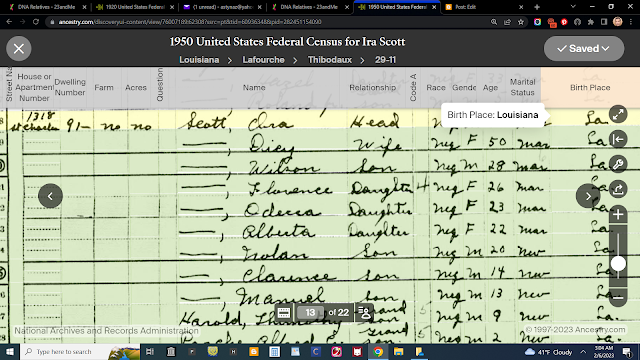This screenshot has width=640, height=360.
Task: Click the 29-11 breadcrumb link
Action: [x=385, y=60]
